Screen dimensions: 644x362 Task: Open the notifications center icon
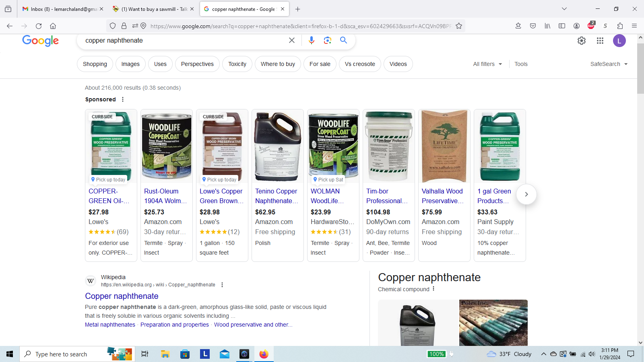(x=631, y=354)
